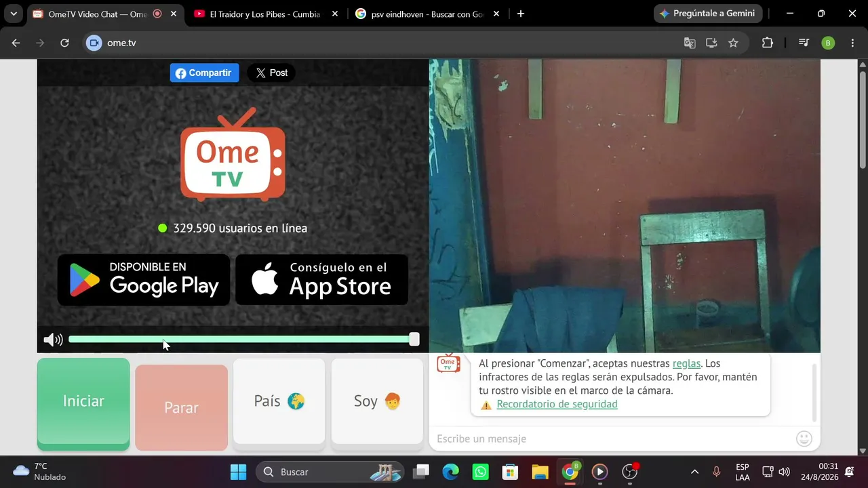868x488 pixels.
Task: Switch to El Traidor y Los Pibes tab
Action: [x=264, y=14]
